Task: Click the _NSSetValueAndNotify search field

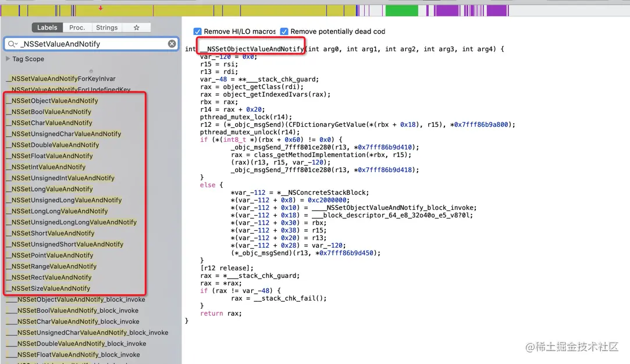Action: tap(91, 44)
